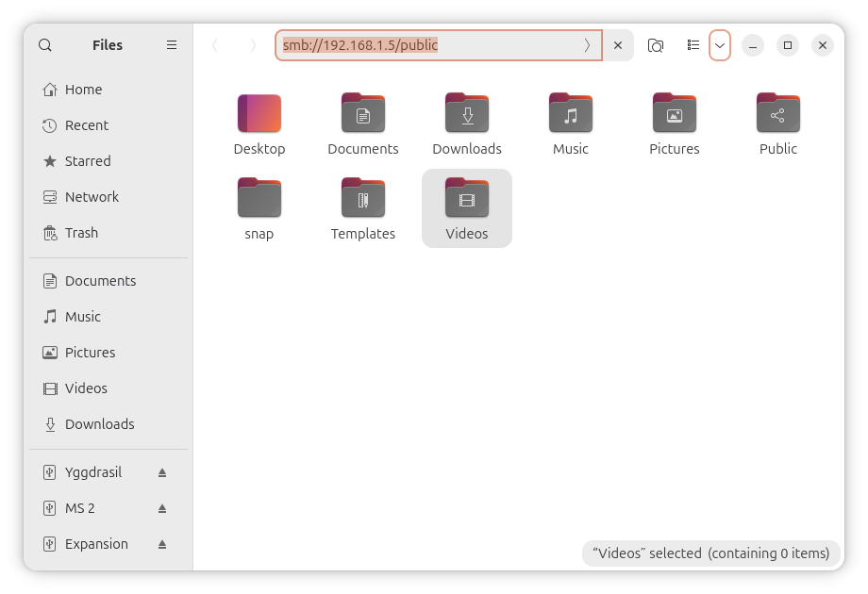
Task: Select the Desktop folder thumbnail
Action: tap(259, 115)
